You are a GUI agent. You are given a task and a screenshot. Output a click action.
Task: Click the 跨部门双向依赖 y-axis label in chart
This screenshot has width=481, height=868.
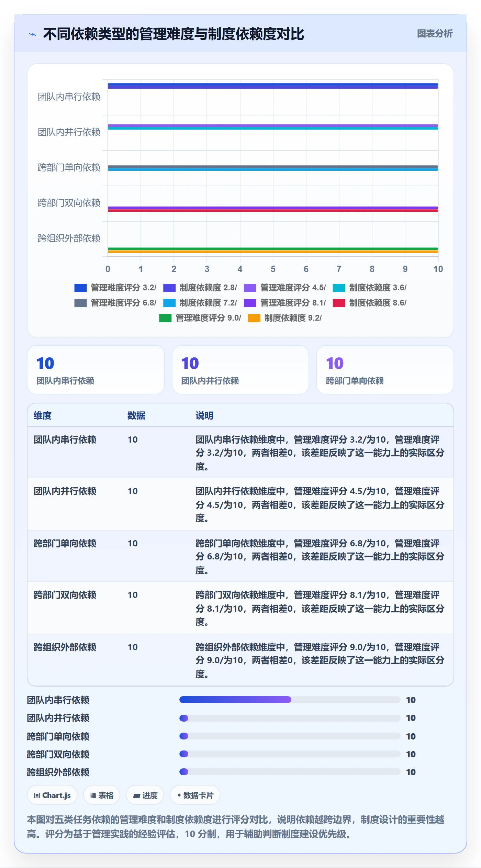tap(69, 203)
